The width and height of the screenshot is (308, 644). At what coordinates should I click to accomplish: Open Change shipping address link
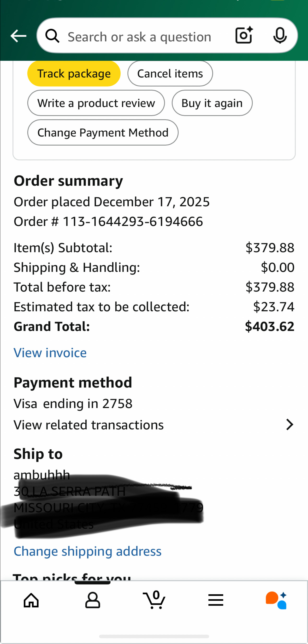click(88, 551)
